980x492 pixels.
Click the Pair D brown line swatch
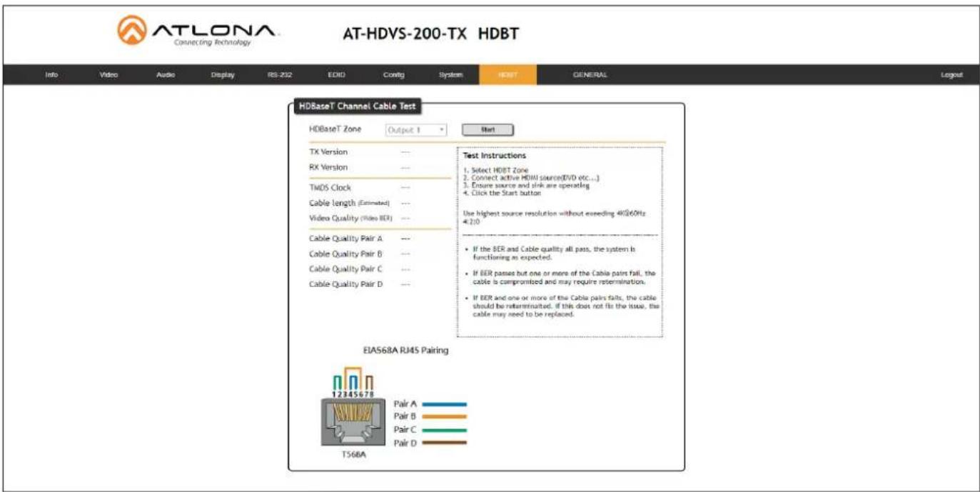pyautogui.click(x=444, y=443)
